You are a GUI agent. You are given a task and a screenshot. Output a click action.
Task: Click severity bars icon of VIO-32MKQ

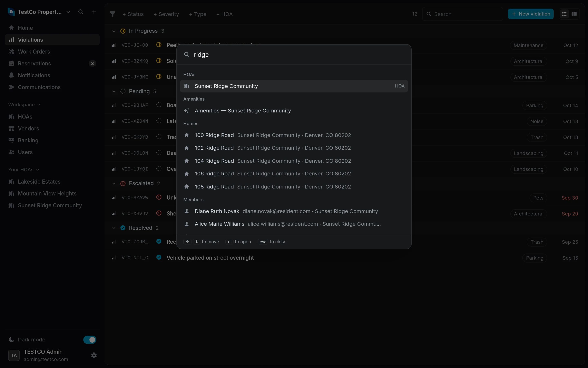(114, 61)
